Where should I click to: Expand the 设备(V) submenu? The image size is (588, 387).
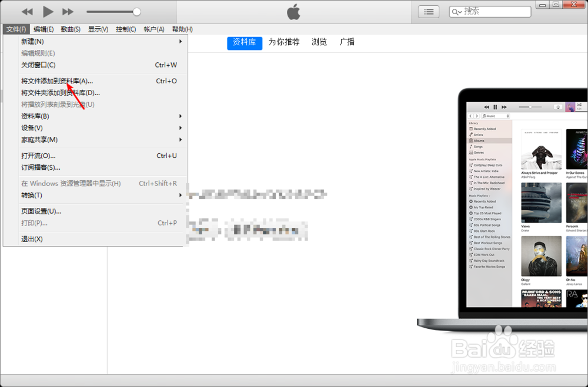pos(95,128)
